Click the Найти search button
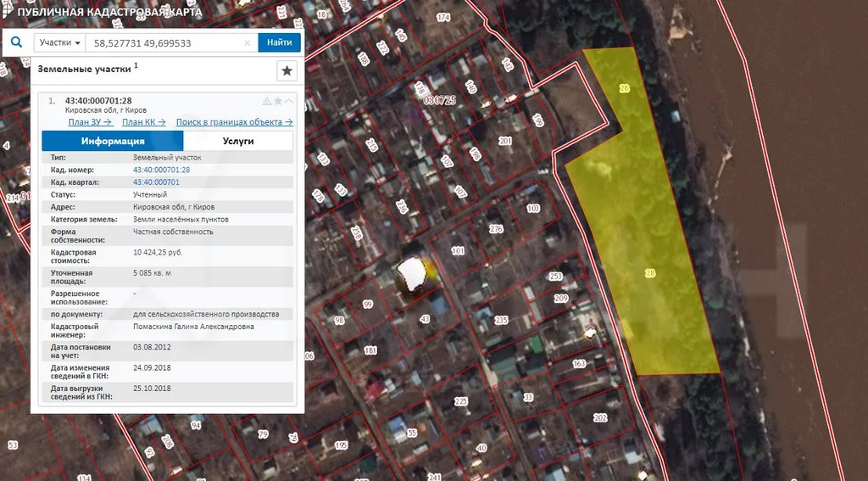This screenshot has width=868, height=481. [x=279, y=42]
